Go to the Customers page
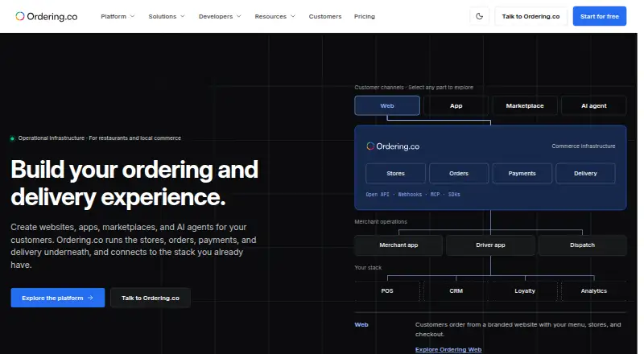The height and width of the screenshot is (354, 644). point(325,16)
